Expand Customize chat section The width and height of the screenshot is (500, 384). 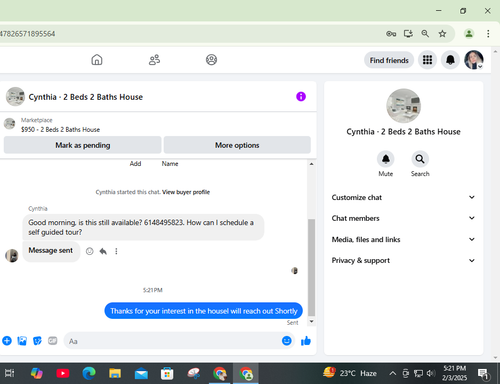(403, 197)
